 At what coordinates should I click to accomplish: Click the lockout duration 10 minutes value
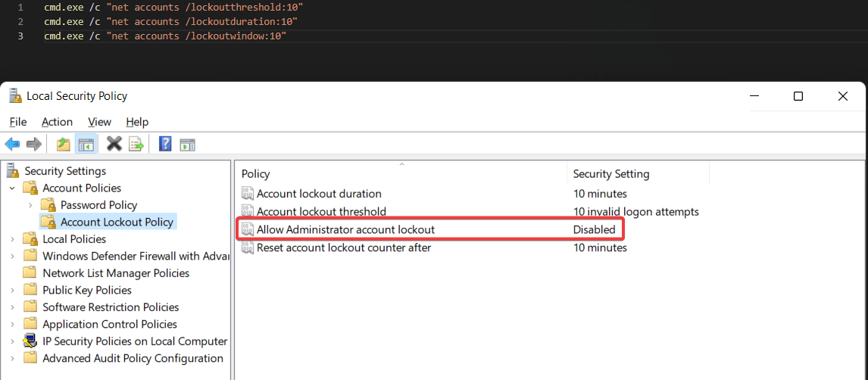600,194
